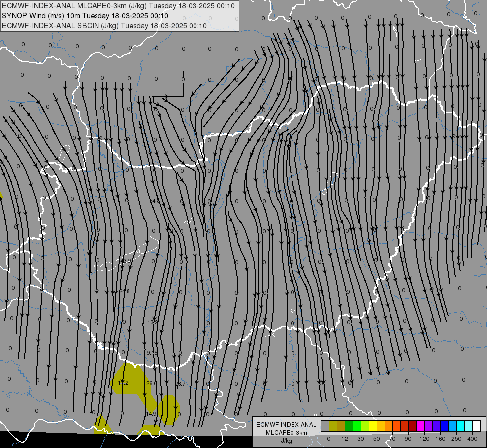487x448 pixels.
Task: Choose the pure blue legend swatch
Action: (x=445, y=426)
